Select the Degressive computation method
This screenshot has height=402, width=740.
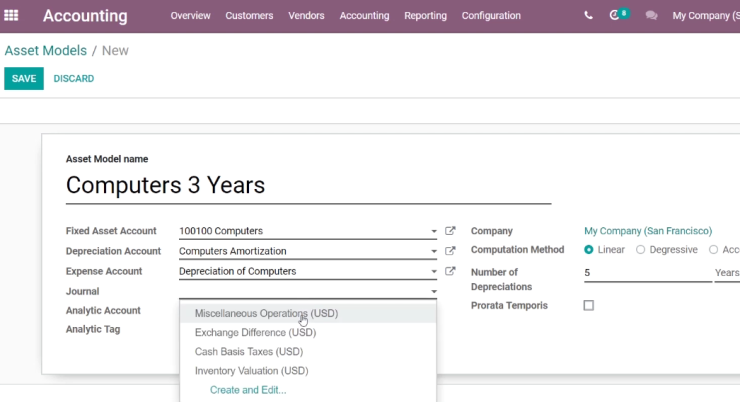(640, 250)
